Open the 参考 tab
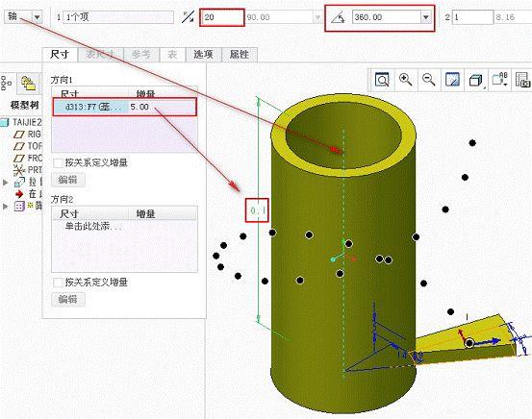Viewport: 532px width, 419px height. (x=141, y=54)
